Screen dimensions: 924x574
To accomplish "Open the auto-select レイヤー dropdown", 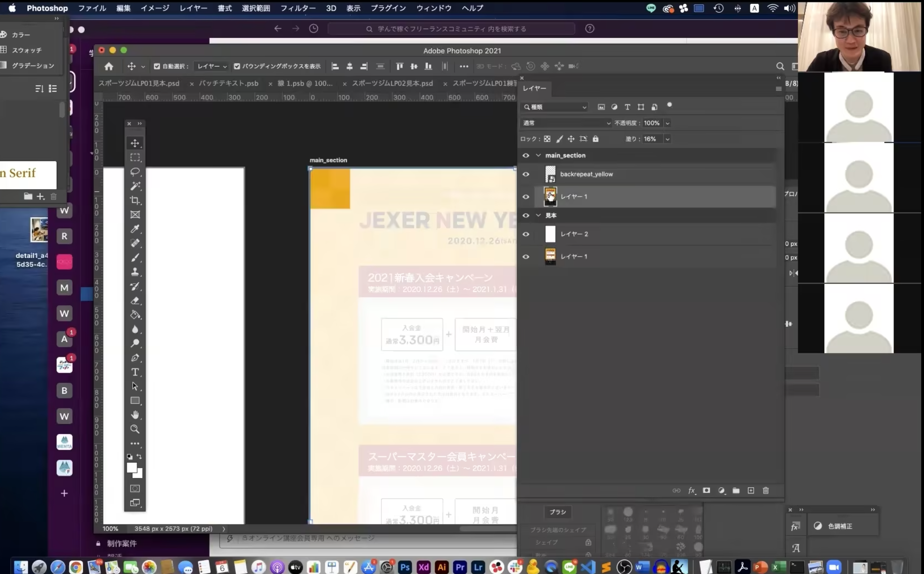I will [x=211, y=66].
